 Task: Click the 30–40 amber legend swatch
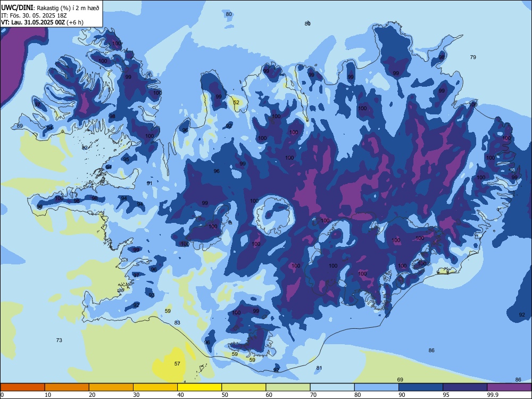tap(155, 387)
